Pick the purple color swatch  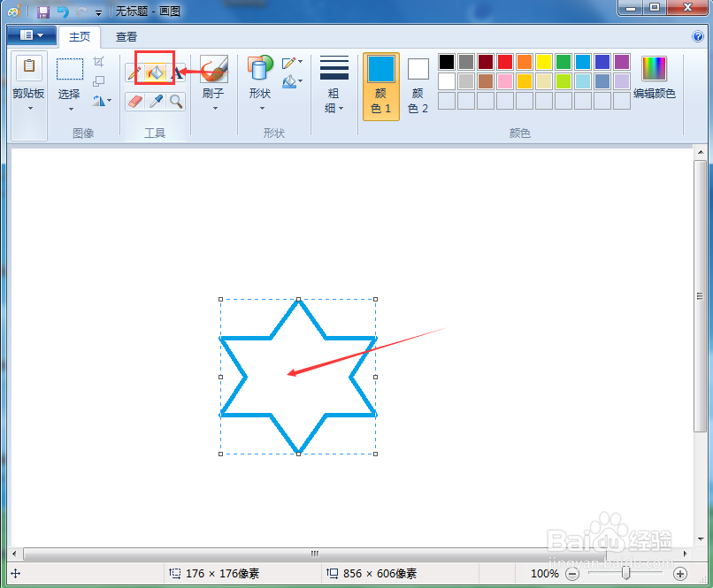(x=622, y=62)
